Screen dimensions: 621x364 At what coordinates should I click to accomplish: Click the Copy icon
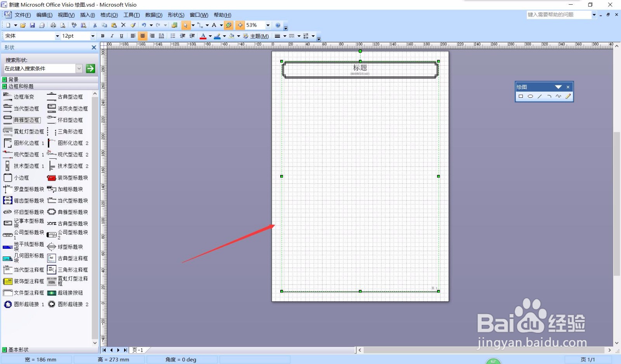tap(104, 25)
